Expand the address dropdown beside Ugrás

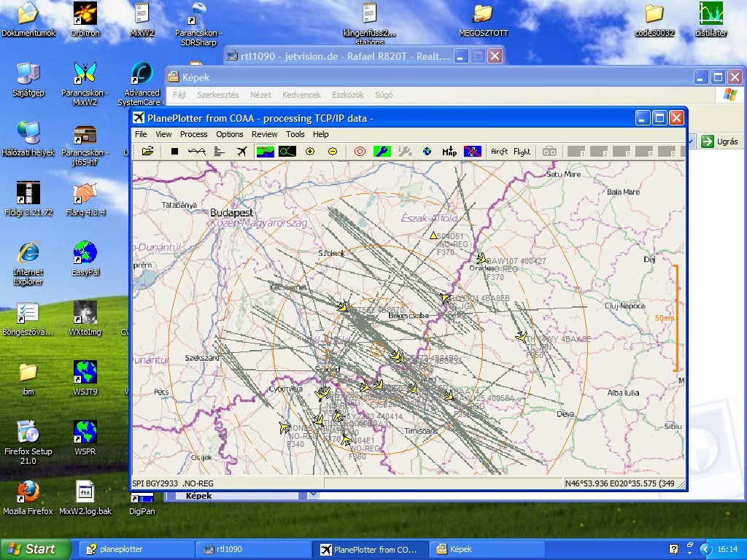[x=692, y=141]
